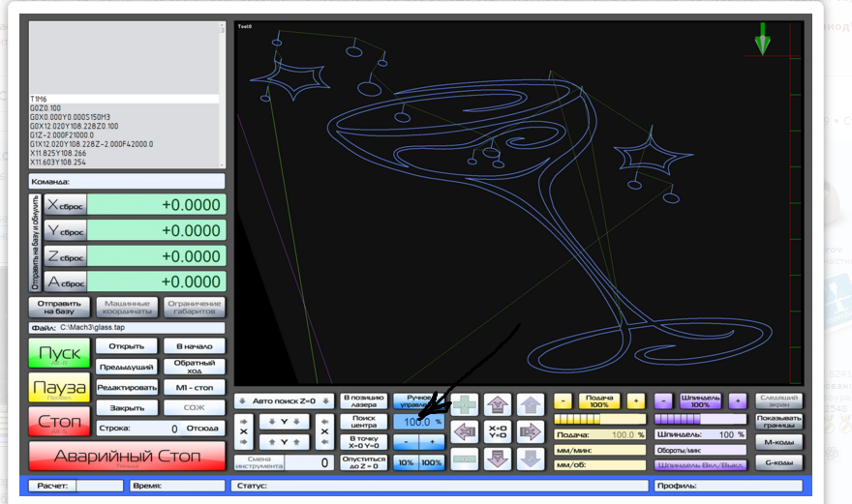Click the Строка line number field
The width and height of the screenshot is (852, 504).
138,429
